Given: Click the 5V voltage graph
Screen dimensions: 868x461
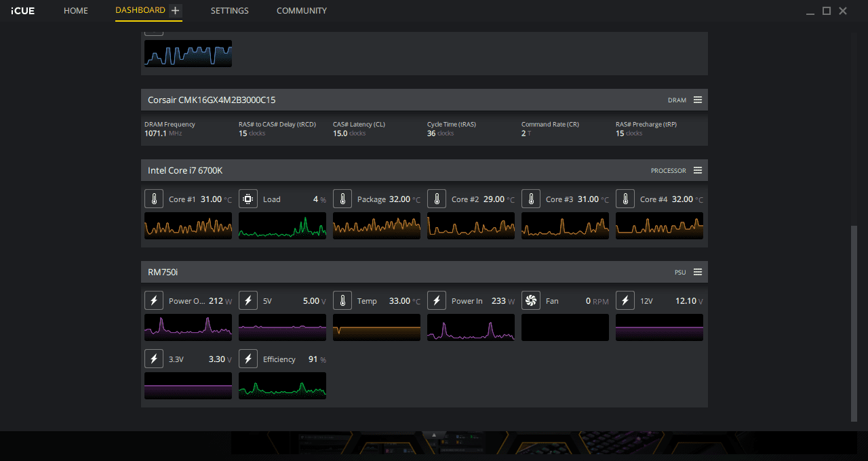Looking at the screenshot, I should coord(282,327).
